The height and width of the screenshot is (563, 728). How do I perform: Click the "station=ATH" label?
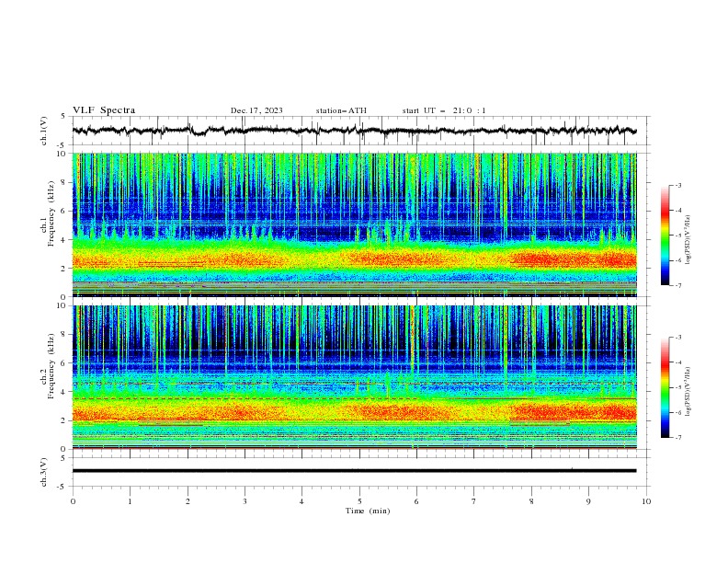click(x=341, y=110)
